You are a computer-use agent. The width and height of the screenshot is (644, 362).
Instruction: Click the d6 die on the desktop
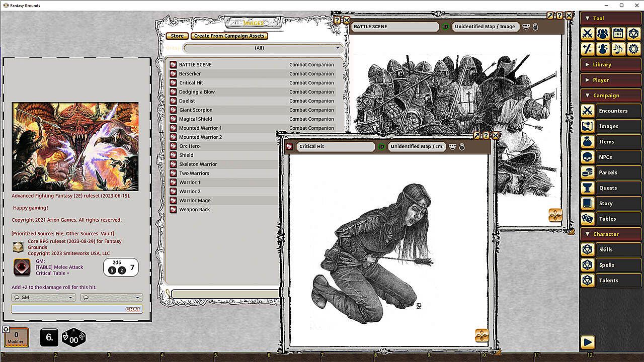(49, 338)
